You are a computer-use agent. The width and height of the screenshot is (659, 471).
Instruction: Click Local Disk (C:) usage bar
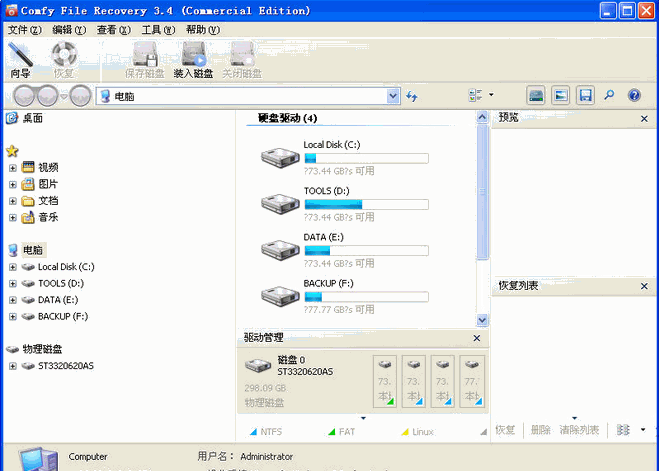click(x=366, y=158)
